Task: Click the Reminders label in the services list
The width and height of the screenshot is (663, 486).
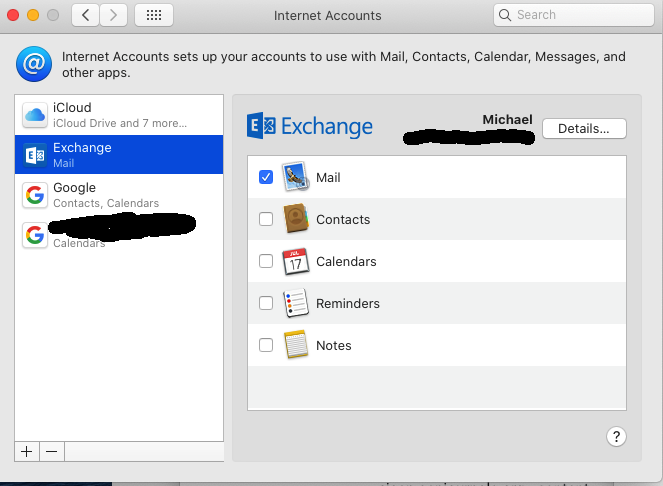Action: (348, 303)
